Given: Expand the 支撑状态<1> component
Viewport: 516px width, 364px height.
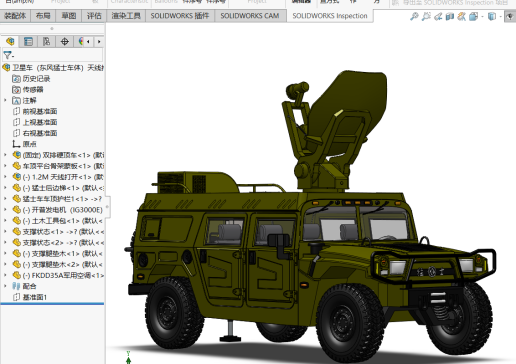Looking at the screenshot, I should (x=5, y=232).
